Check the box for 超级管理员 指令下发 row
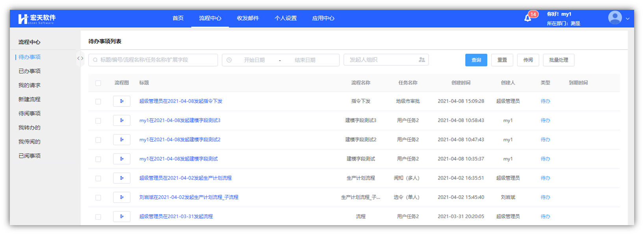This screenshot has width=644, height=235. pos(98,102)
